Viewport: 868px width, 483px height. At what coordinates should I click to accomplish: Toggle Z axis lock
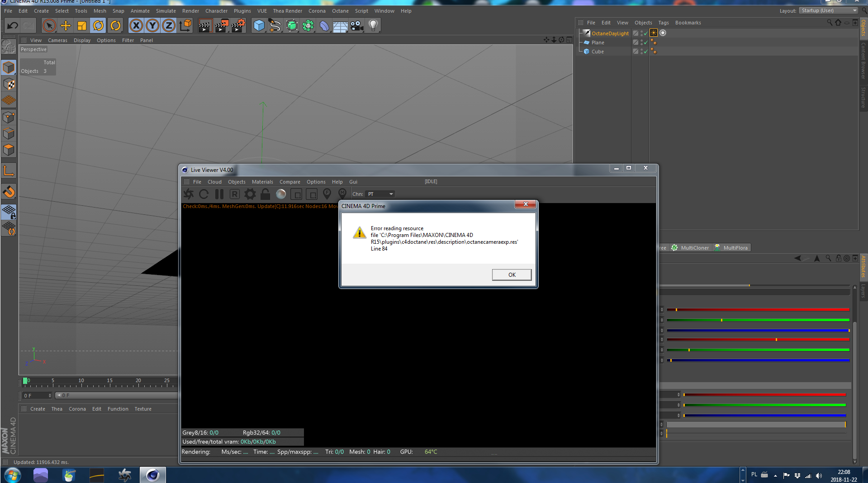(169, 26)
